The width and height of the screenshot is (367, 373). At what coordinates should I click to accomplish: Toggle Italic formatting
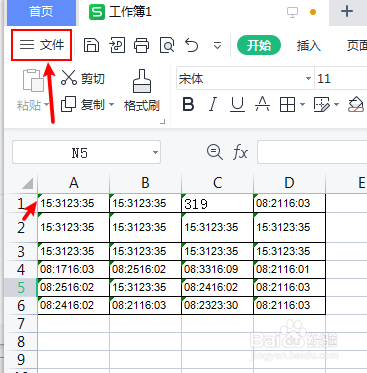pyautogui.click(x=213, y=105)
